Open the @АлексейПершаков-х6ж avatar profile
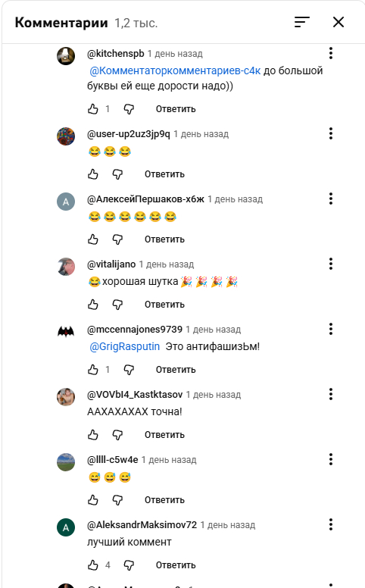The width and height of the screenshot is (365, 588). (x=66, y=202)
